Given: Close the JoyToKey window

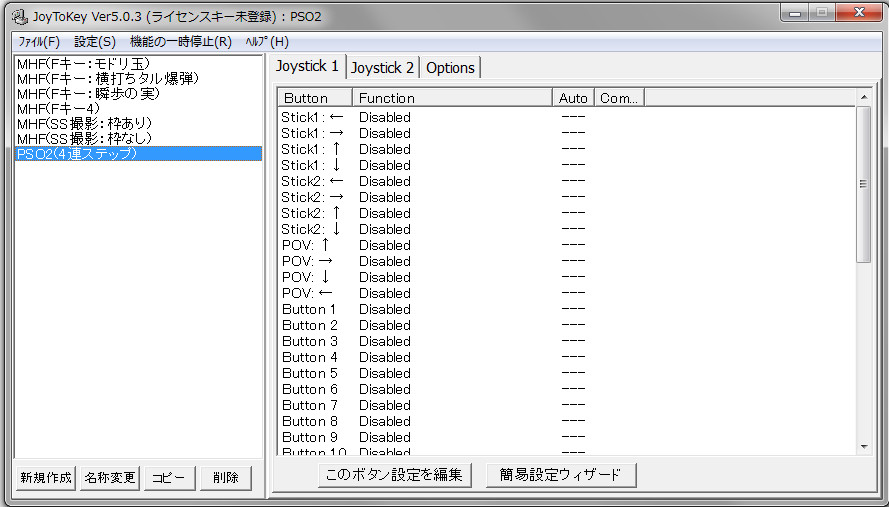Looking at the screenshot, I should point(858,13).
